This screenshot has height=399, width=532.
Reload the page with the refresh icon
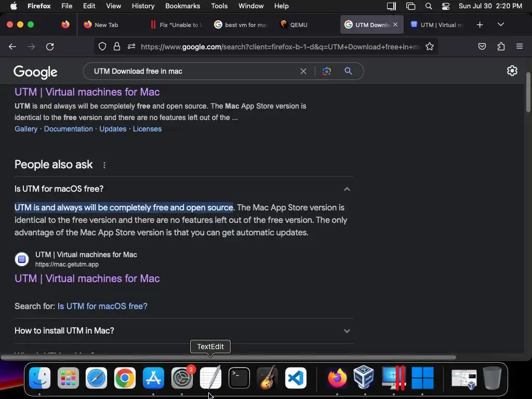pyautogui.click(x=50, y=46)
